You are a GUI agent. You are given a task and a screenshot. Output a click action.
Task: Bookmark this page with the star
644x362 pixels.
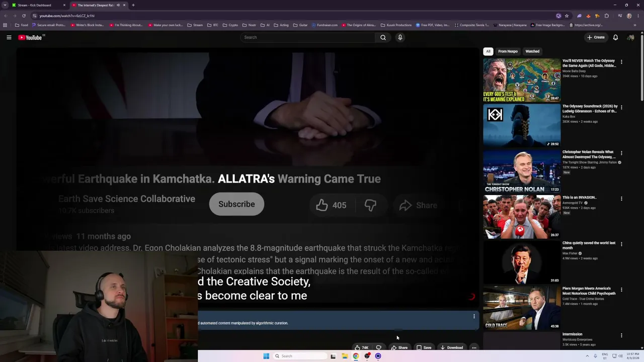pyautogui.click(x=567, y=16)
